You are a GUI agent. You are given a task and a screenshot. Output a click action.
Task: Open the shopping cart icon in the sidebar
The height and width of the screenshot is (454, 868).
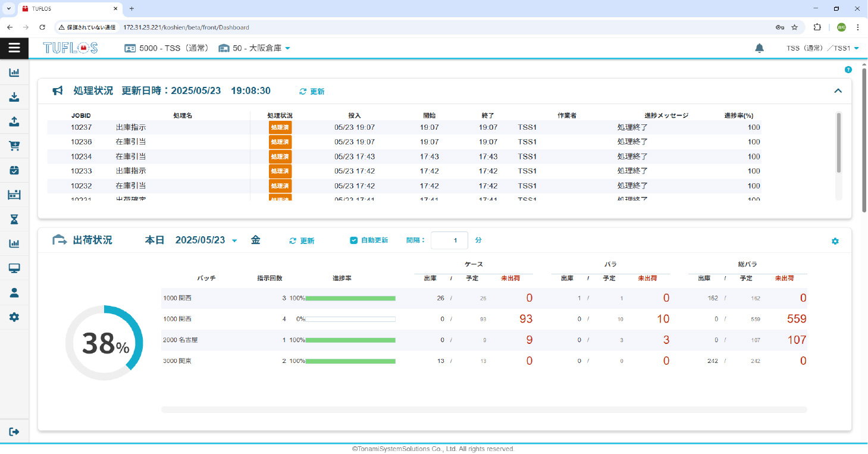pos(14,146)
